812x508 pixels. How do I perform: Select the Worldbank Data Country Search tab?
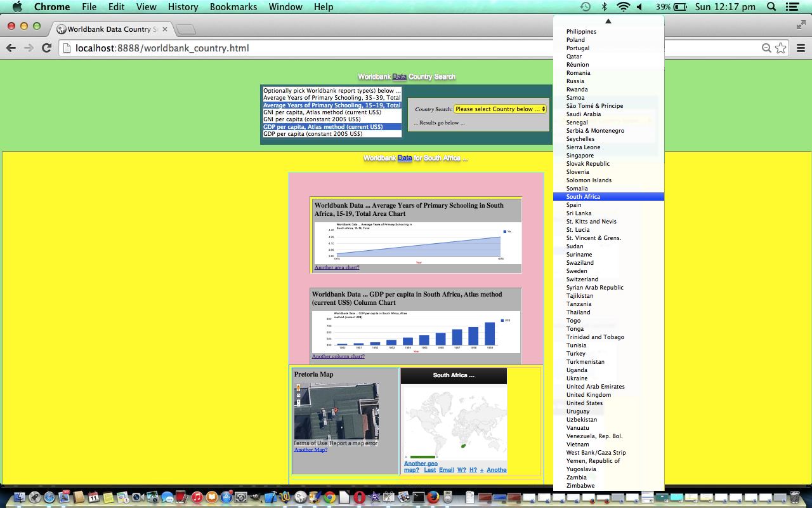113,29
